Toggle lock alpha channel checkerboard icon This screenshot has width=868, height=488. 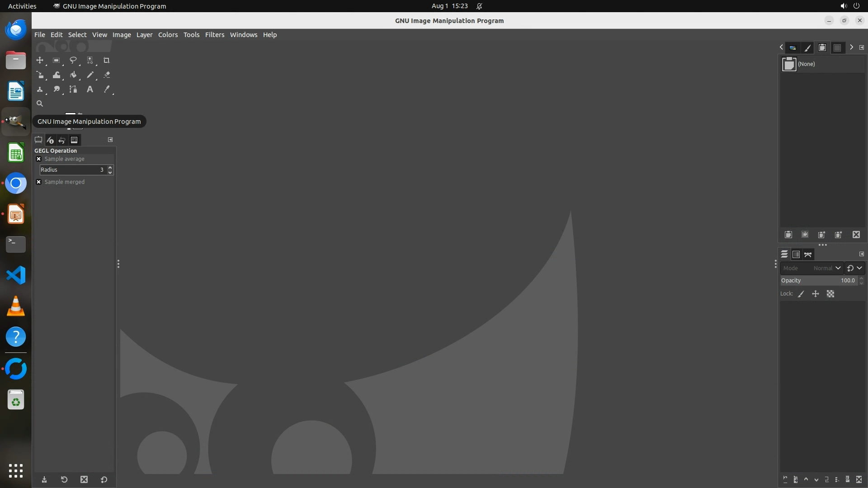830,294
